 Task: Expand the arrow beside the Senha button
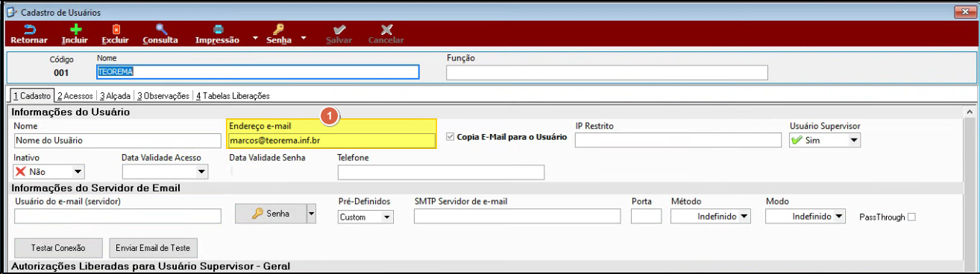312,214
